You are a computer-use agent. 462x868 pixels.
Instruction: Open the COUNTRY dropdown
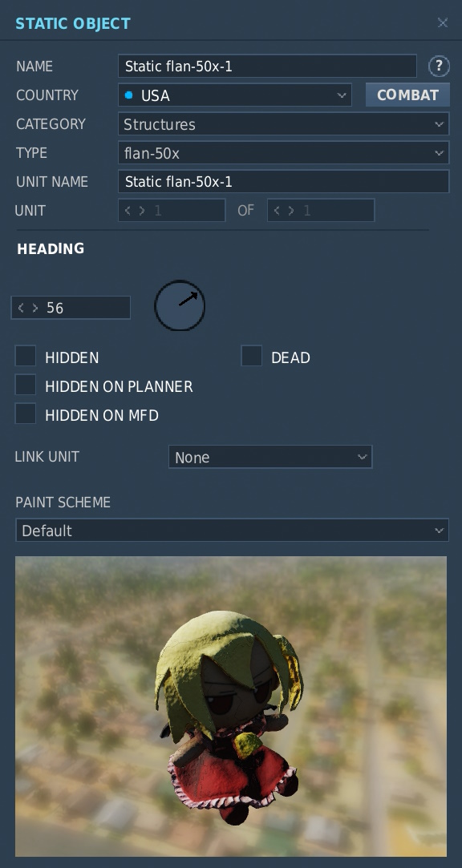coord(235,95)
